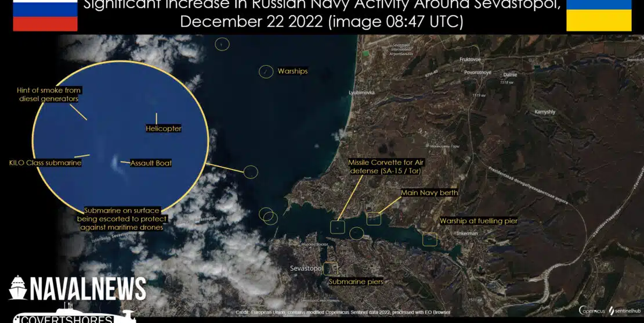This screenshot has width=644, height=323.
Task: Select the Helicopter label in the inset
Action: pos(163,128)
